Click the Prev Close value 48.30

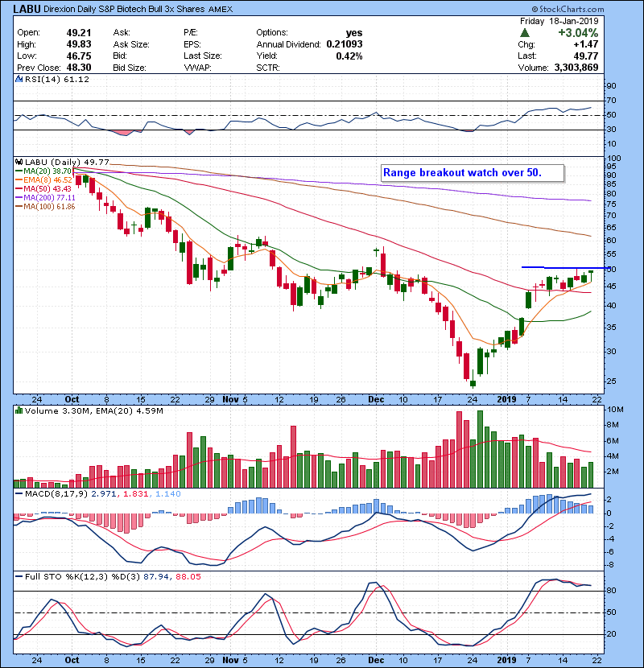[x=79, y=68]
